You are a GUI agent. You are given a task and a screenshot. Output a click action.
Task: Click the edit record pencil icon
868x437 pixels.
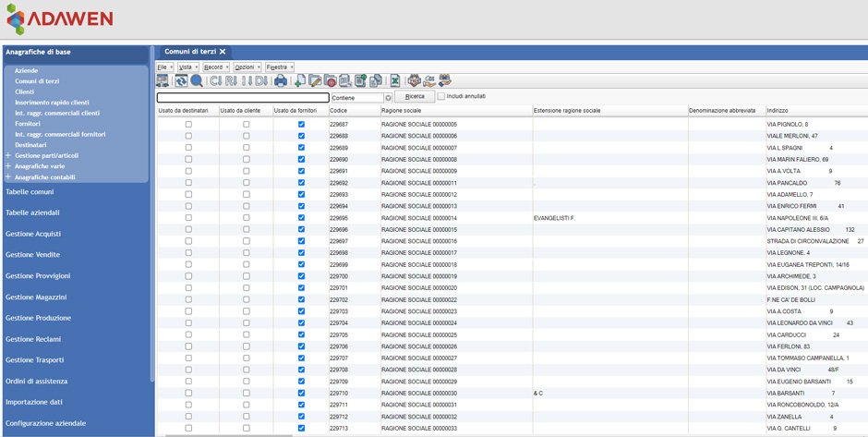click(x=315, y=81)
